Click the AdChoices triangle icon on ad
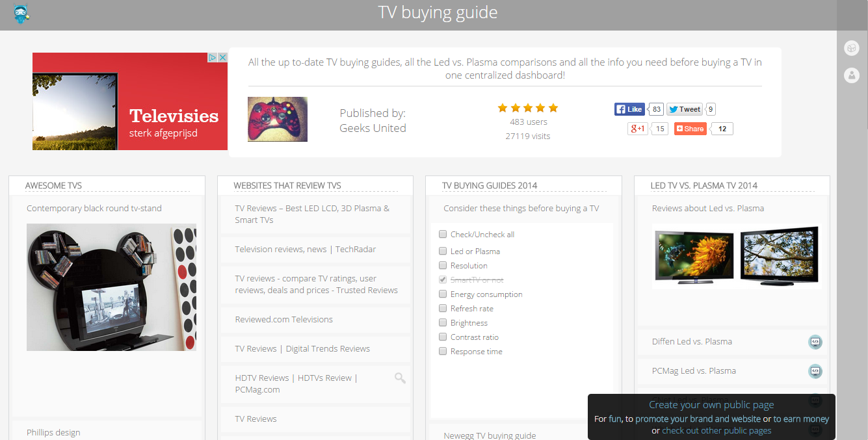Viewport: 868px width, 440px height. point(212,58)
